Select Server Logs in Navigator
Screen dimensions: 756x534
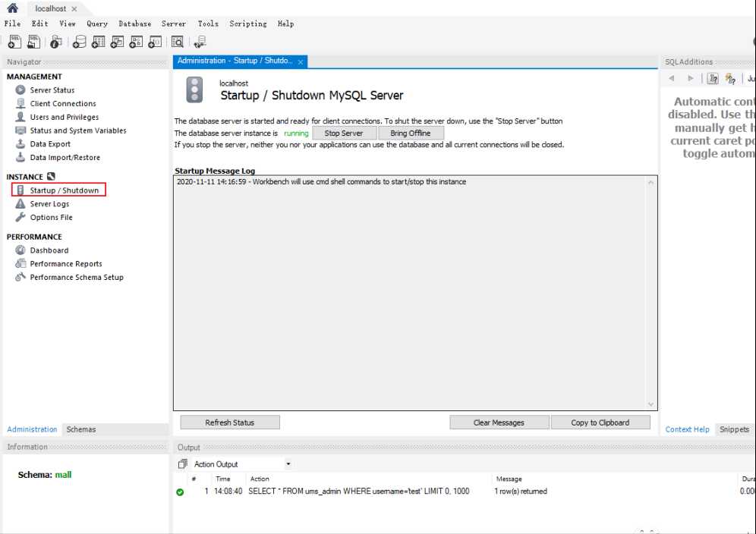point(49,203)
